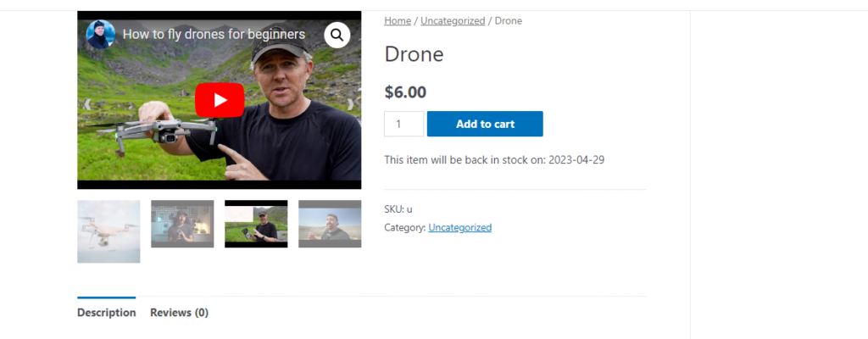This screenshot has width=868, height=339.
Task: Click the back in stock date notice
Action: (x=494, y=159)
